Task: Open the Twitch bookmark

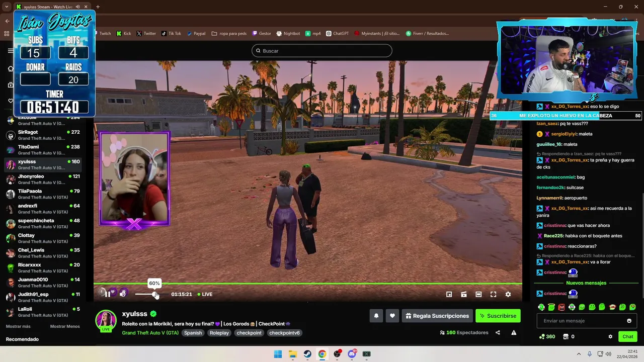Action: pyautogui.click(x=105, y=34)
